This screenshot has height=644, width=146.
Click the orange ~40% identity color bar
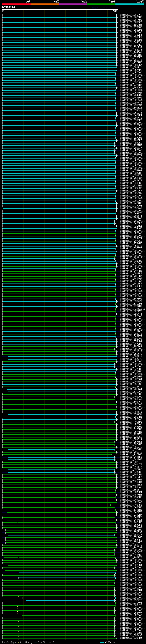click(x=45, y=4)
